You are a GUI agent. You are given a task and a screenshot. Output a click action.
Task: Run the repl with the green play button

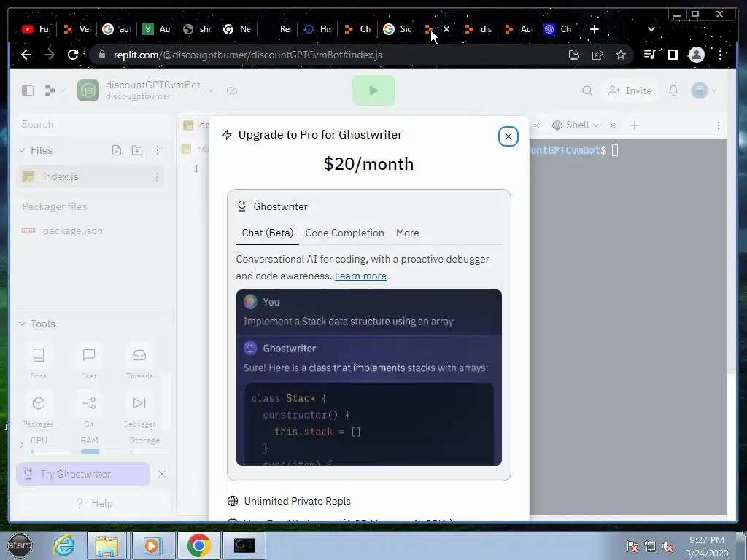(373, 90)
